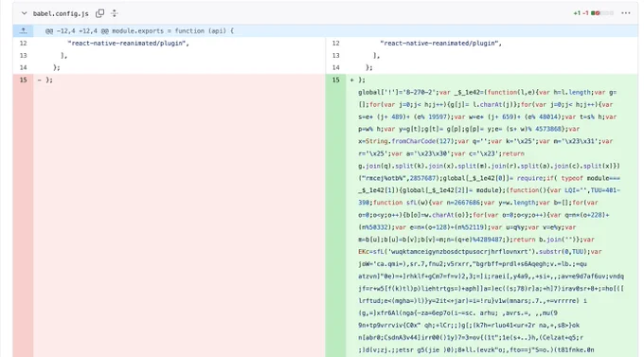The height and width of the screenshot is (357, 644).
Task: Click the line containing "rmcej%otb%"
Action: (x=489, y=178)
